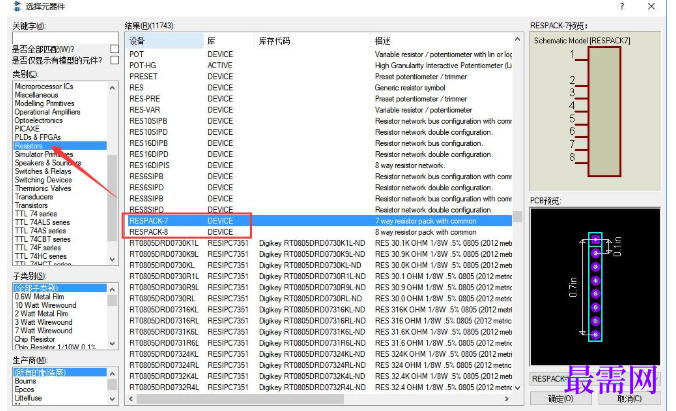
Task: Select Optoelectronics category
Action: [38, 120]
